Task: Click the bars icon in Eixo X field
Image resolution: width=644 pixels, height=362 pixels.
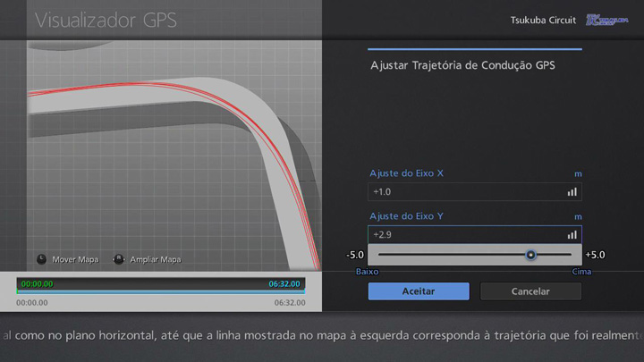Action: click(572, 191)
